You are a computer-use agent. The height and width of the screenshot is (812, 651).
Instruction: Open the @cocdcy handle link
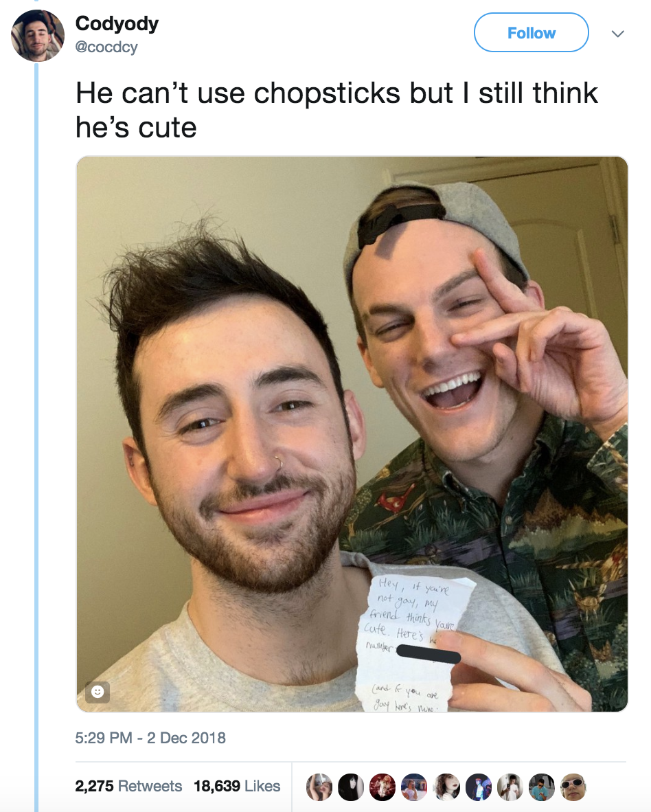[x=106, y=47]
